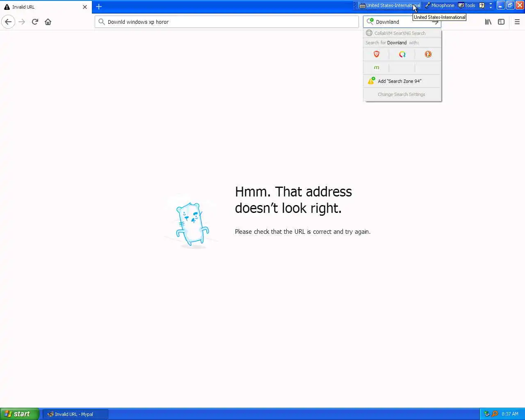Viewport: 525px width, 420px height.
Task: Click Microphone on language bar
Action: point(439,5)
